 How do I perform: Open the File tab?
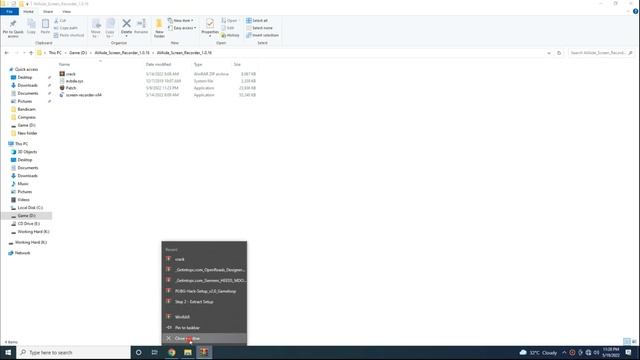tap(9, 11)
